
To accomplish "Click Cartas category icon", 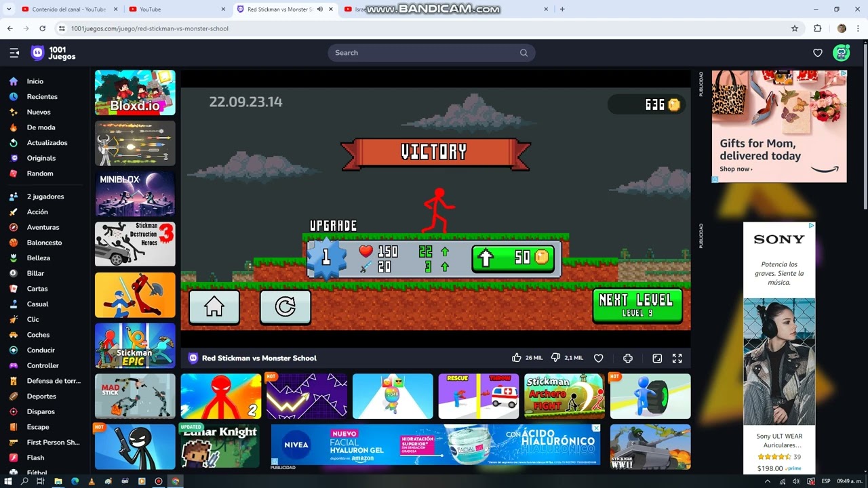I will pos(14,289).
